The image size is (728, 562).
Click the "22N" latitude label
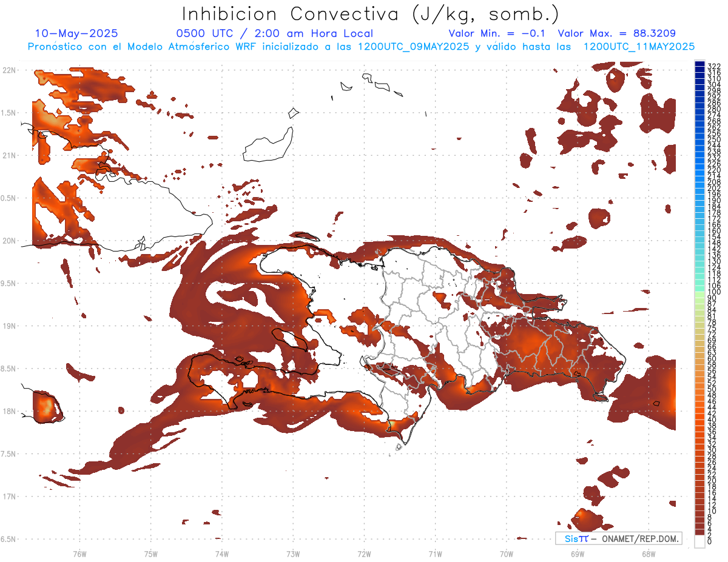(10, 70)
